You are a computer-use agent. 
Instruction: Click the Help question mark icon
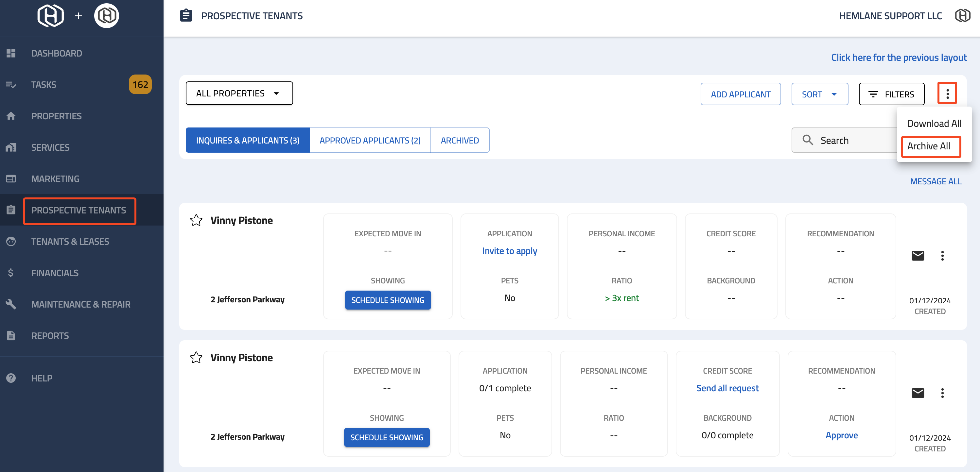coord(11,378)
